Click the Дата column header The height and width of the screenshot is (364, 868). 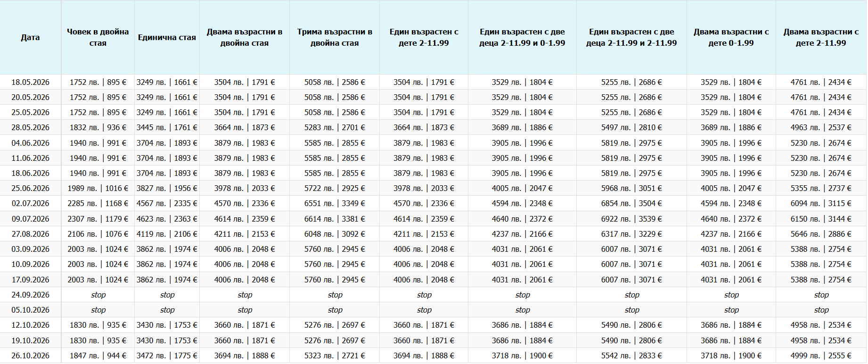tap(30, 37)
